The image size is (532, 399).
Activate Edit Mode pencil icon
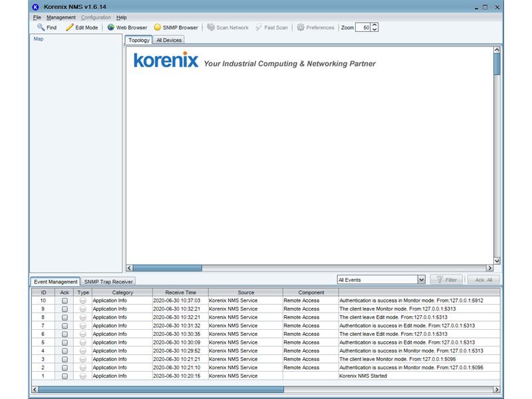point(70,27)
